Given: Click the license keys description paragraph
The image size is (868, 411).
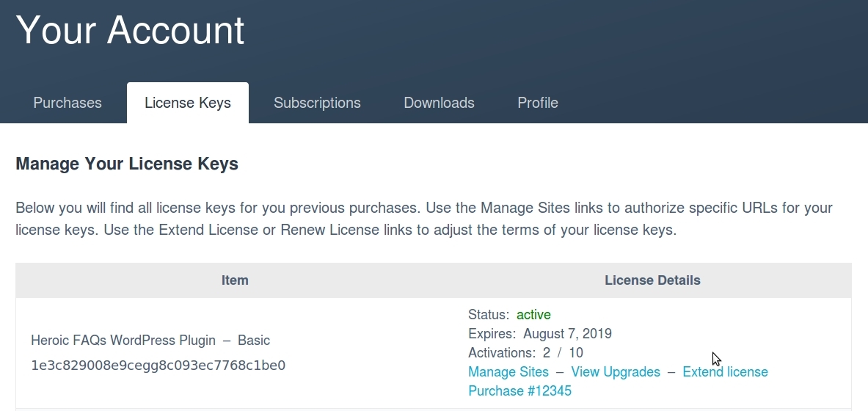Looking at the screenshot, I should coord(424,219).
